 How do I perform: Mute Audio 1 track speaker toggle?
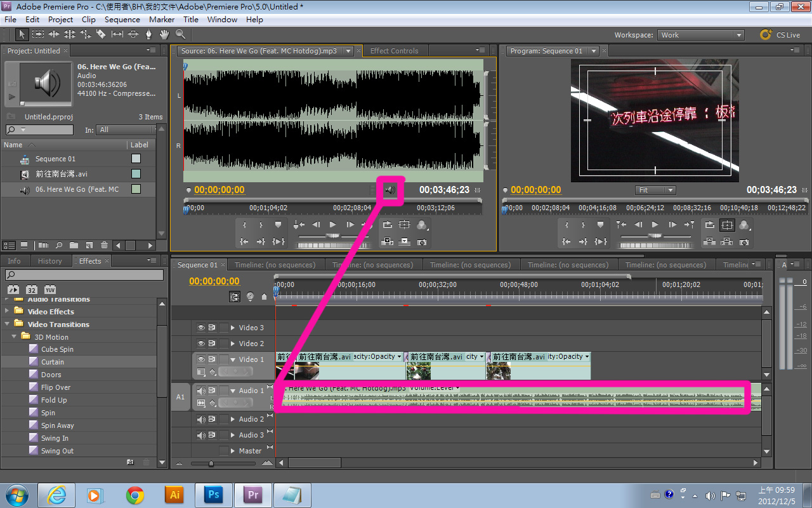201,391
